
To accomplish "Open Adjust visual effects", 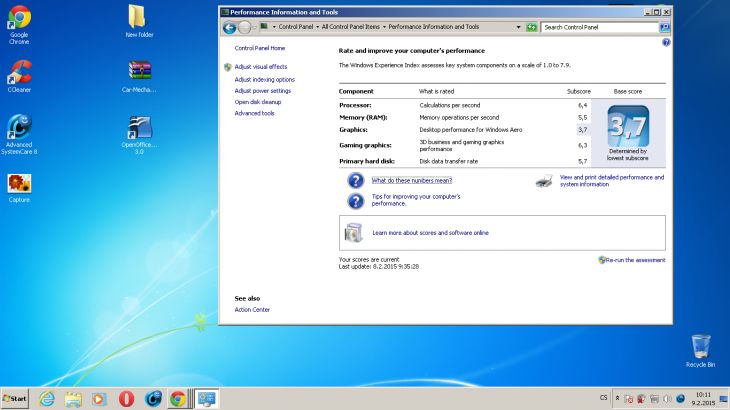I will pos(261,67).
